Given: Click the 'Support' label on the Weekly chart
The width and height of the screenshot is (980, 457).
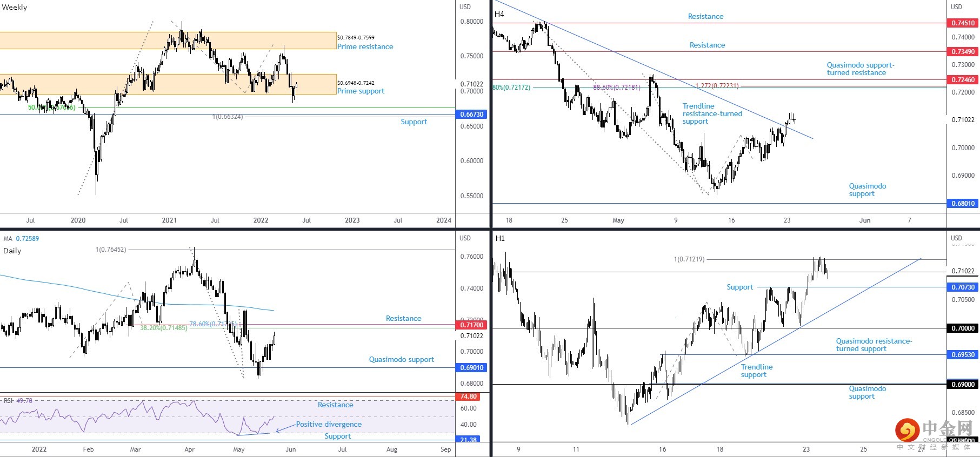Looking at the screenshot, I should click(414, 122).
